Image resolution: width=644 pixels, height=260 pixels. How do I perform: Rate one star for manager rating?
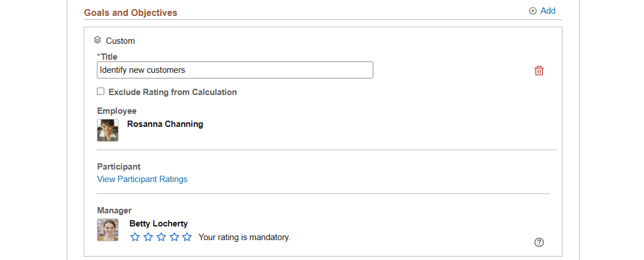134,237
